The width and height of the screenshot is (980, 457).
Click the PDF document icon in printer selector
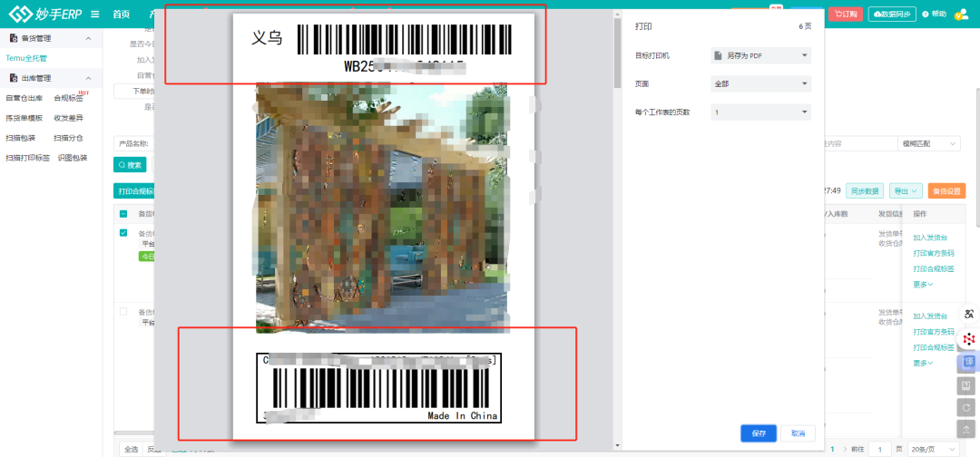pos(718,55)
